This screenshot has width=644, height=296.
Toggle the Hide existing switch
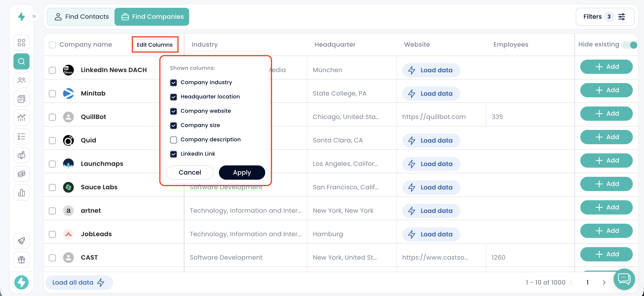(x=629, y=45)
